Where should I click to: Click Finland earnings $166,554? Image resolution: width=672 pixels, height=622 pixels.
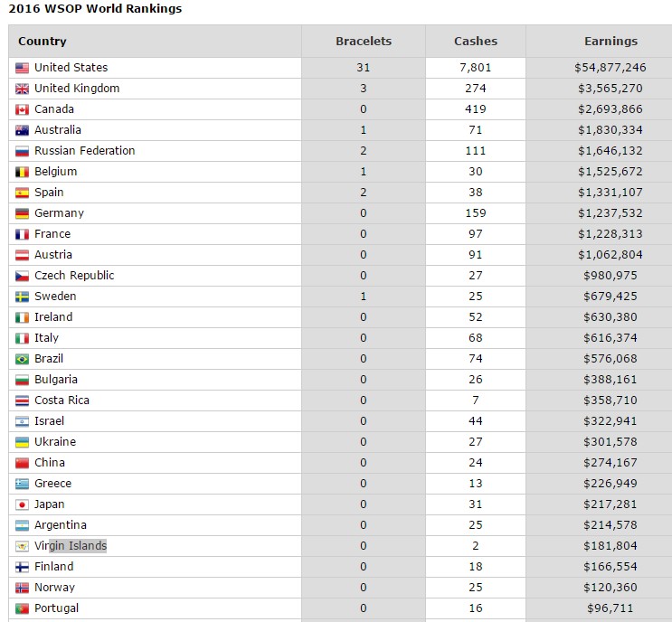[610, 566]
